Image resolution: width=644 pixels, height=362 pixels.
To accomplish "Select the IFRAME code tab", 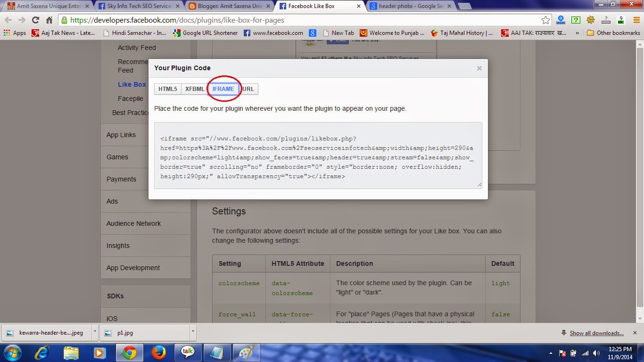I will (x=223, y=89).
